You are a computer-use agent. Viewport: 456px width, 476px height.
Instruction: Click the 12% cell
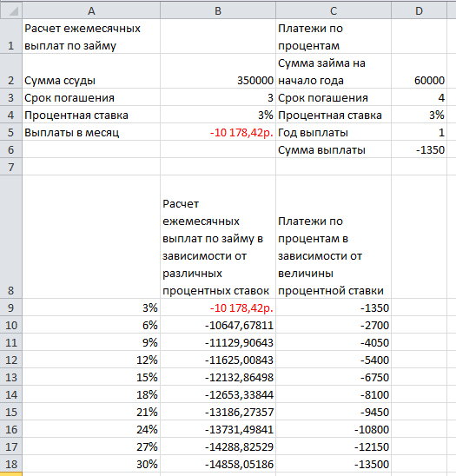pos(91,360)
